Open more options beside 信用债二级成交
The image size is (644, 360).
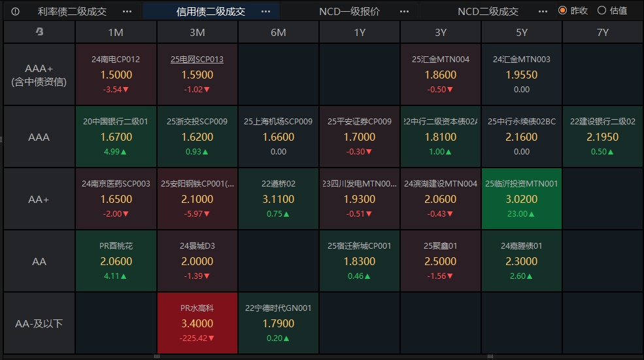coord(265,12)
